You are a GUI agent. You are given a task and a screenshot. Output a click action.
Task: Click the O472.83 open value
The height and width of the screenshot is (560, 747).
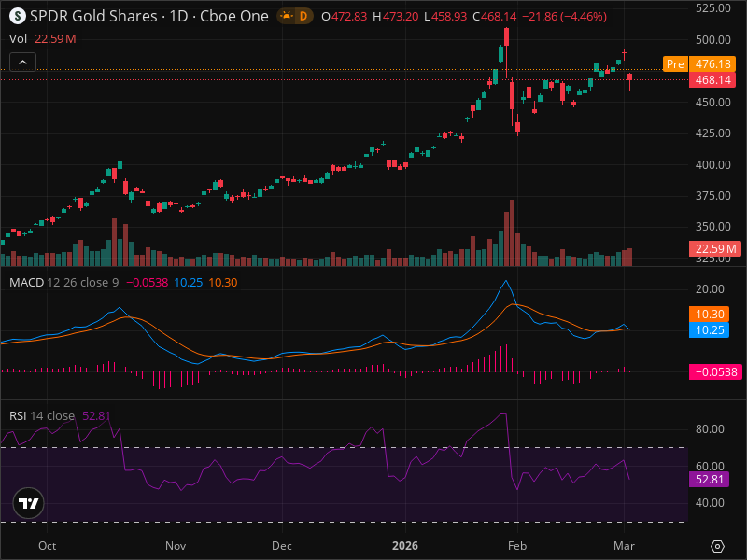[344, 17]
